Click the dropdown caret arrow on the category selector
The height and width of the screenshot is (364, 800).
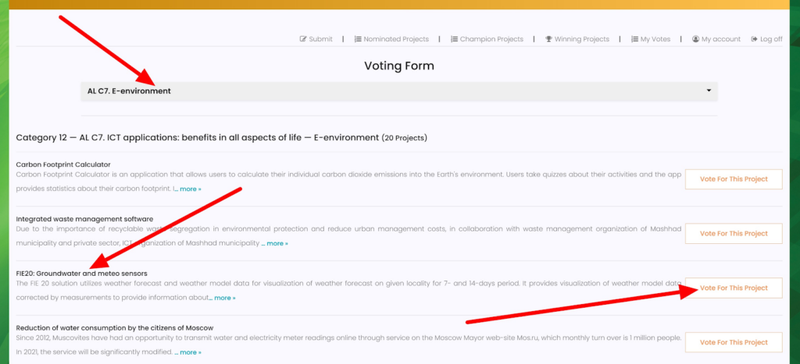pos(709,90)
